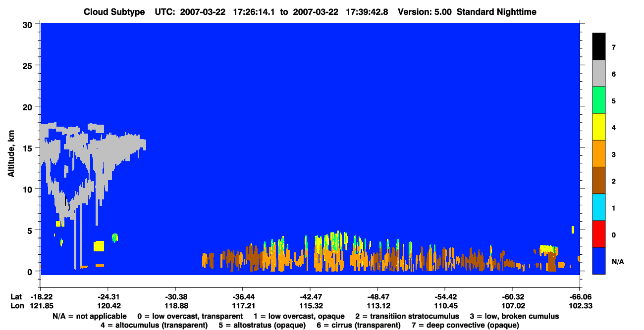Screen dimensions: 644x330
Task: Click the black color swatch labeled 7
Action: (598, 47)
